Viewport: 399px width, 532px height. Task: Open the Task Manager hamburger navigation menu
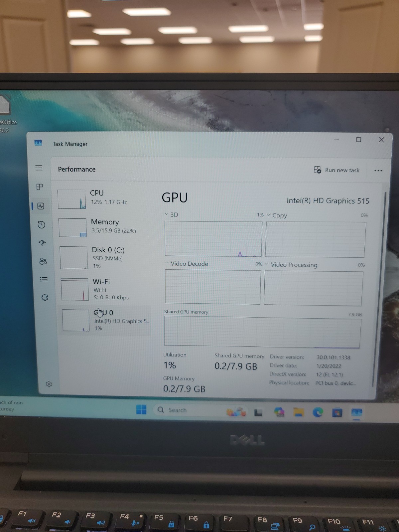point(39,168)
